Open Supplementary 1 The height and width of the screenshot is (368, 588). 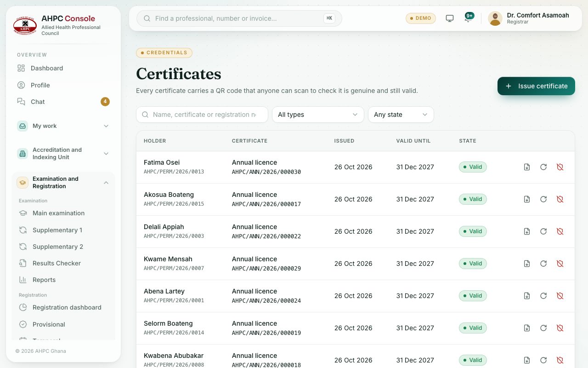point(63,230)
